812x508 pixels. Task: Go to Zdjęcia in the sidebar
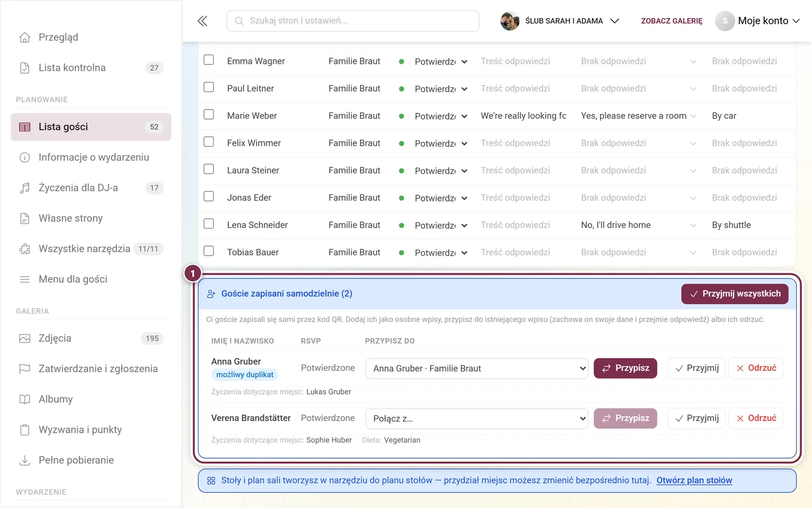(x=91, y=339)
